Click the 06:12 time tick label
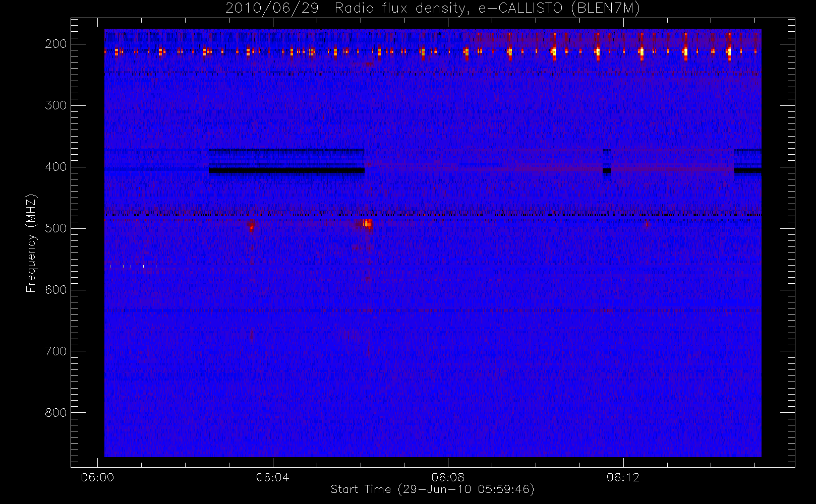This screenshot has height=504, width=816. [623, 477]
